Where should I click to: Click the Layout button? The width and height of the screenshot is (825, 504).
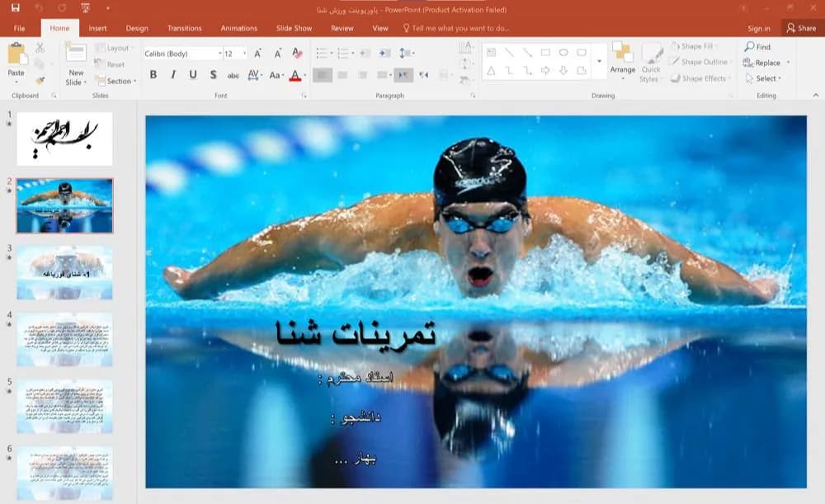[113, 48]
